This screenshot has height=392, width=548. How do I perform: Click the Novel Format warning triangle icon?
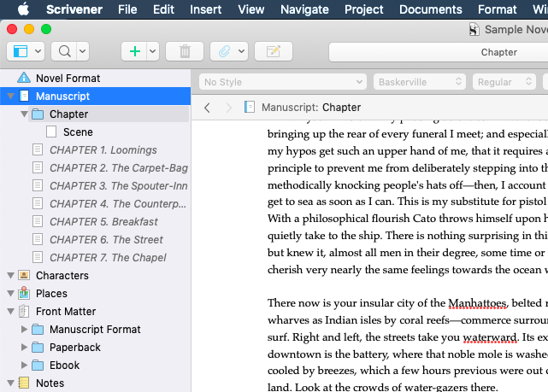24,78
